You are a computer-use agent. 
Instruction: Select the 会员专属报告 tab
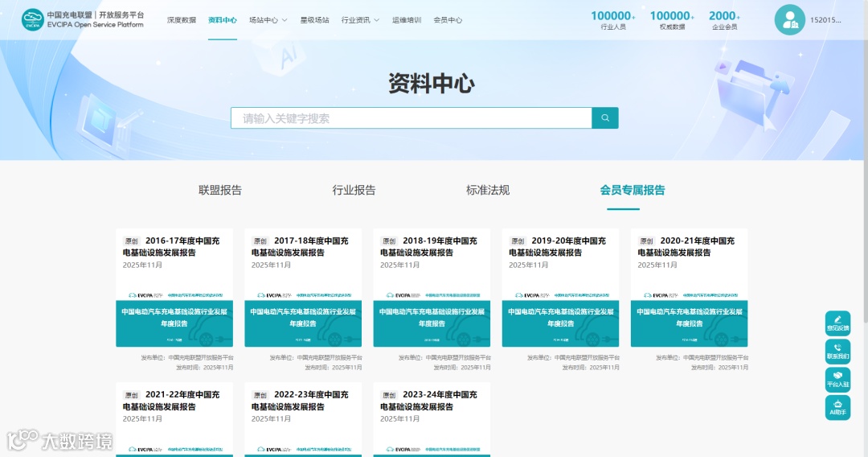[633, 190]
